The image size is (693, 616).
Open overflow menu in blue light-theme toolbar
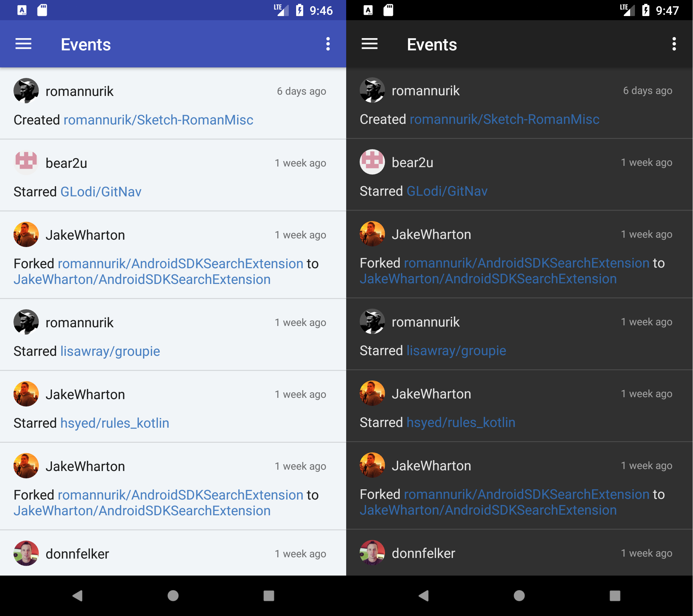point(328,44)
